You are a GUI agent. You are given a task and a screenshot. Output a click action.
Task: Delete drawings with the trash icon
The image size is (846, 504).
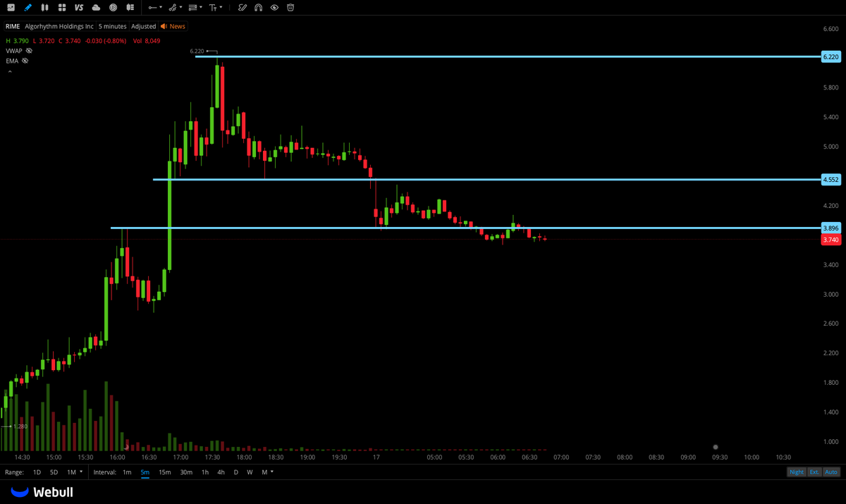click(290, 7)
